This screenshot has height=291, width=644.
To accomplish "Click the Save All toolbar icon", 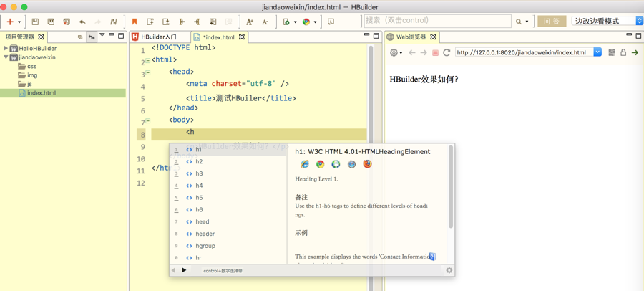I will [51, 22].
